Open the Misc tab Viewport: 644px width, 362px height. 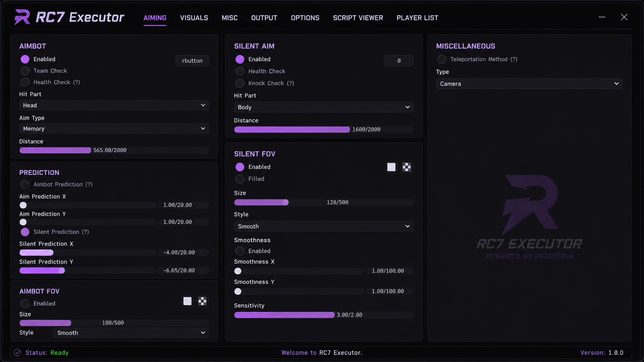(230, 18)
